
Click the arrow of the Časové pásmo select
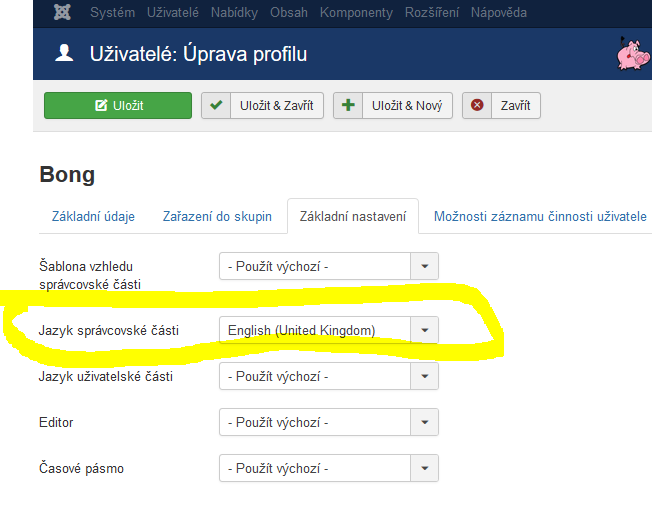pyautogui.click(x=425, y=469)
